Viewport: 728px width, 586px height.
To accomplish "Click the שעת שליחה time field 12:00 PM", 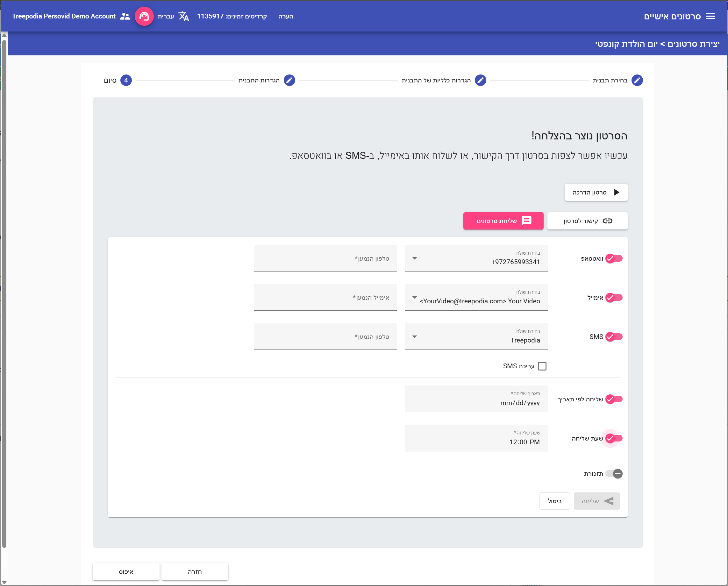I will 476,438.
